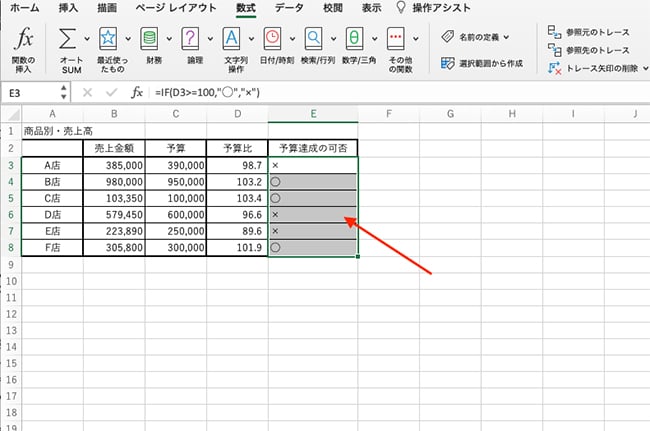Click the select-all corner triangle
The width and height of the screenshot is (650, 431).
(x=14, y=114)
